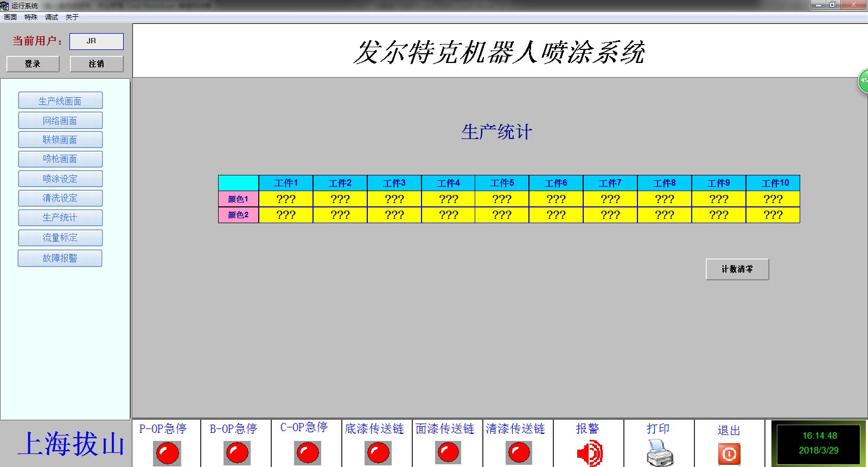Image resolution: width=868 pixels, height=467 pixels.
Task: Click the 注销 button
Action: pos(97,64)
